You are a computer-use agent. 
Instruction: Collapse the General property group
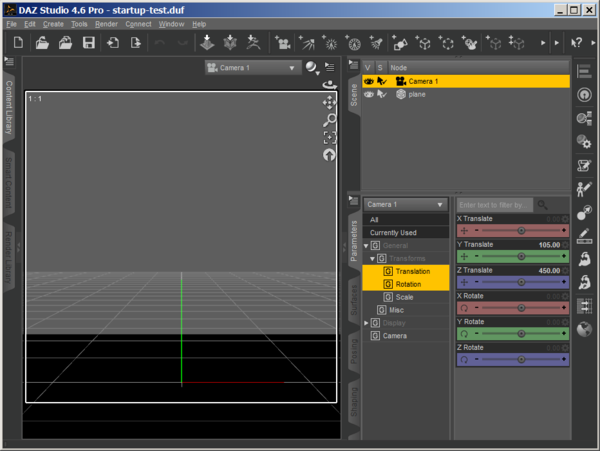[x=366, y=245]
